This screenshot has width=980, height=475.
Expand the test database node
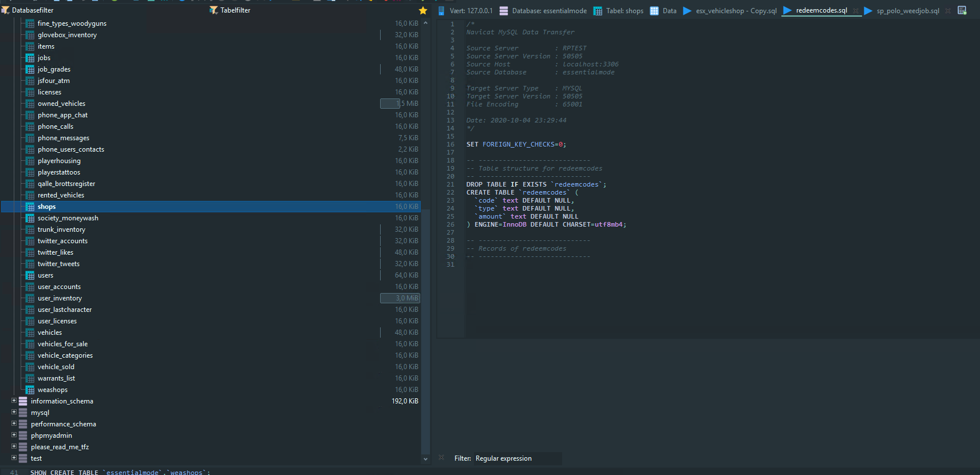pos(14,458)
